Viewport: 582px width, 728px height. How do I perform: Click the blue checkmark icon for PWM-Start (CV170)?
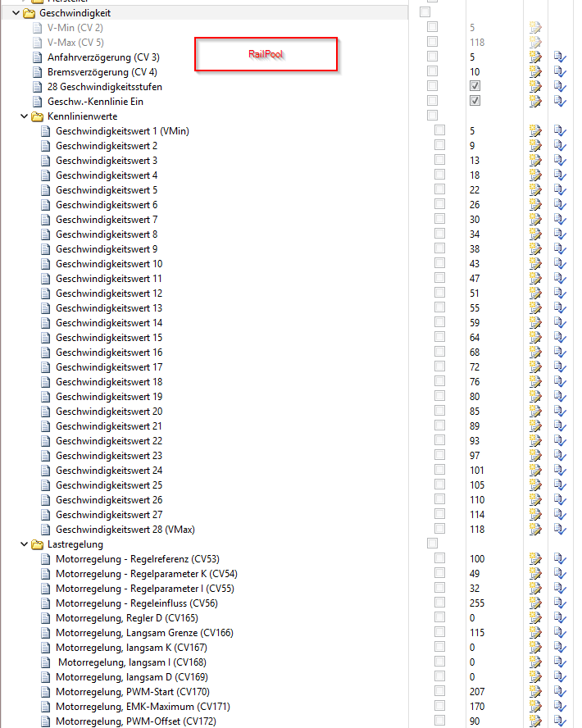click(560, 691)
